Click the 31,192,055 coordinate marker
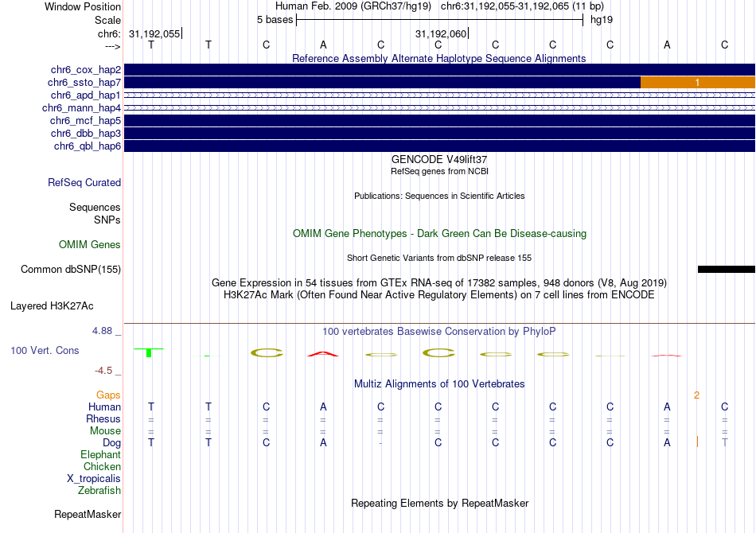This screenshot has width=756, height=533. coord(154,33)
